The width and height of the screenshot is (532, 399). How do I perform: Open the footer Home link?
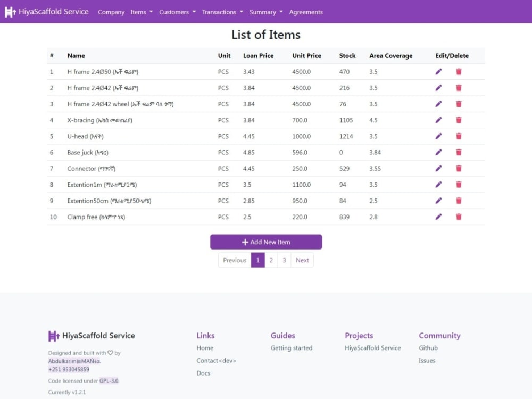[x=205, y=348]
